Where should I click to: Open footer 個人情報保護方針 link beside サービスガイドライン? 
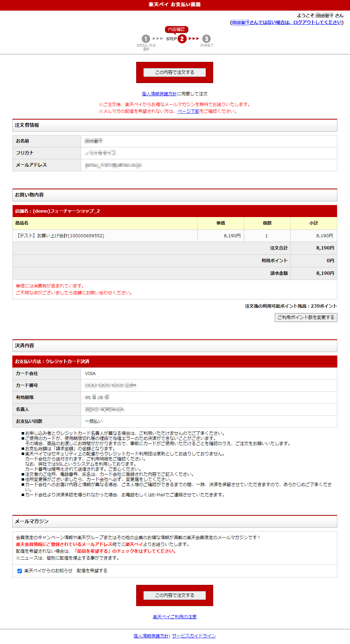151,636
